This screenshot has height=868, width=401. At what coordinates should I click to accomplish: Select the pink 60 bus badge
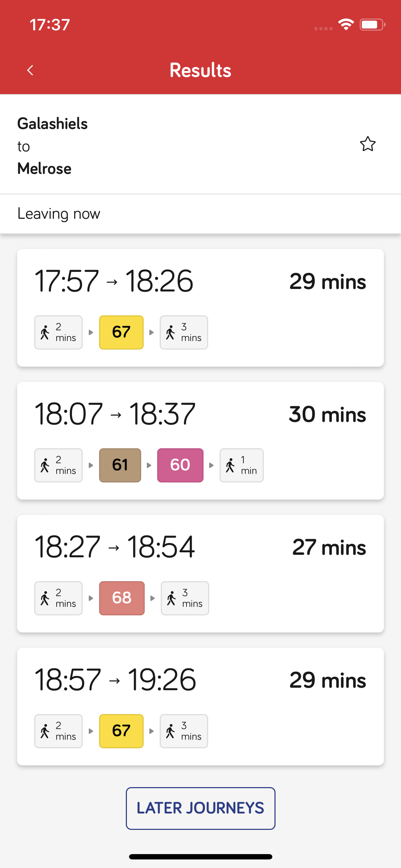click(x=180, y=465)
